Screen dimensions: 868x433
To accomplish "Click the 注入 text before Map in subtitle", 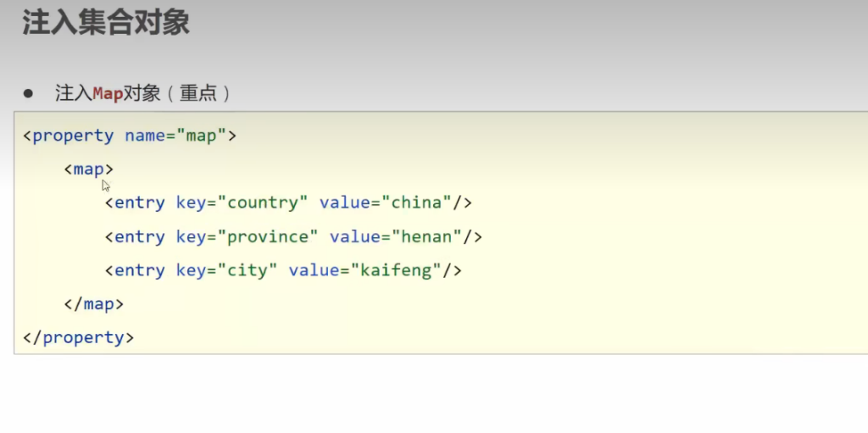I will [73, 93].
